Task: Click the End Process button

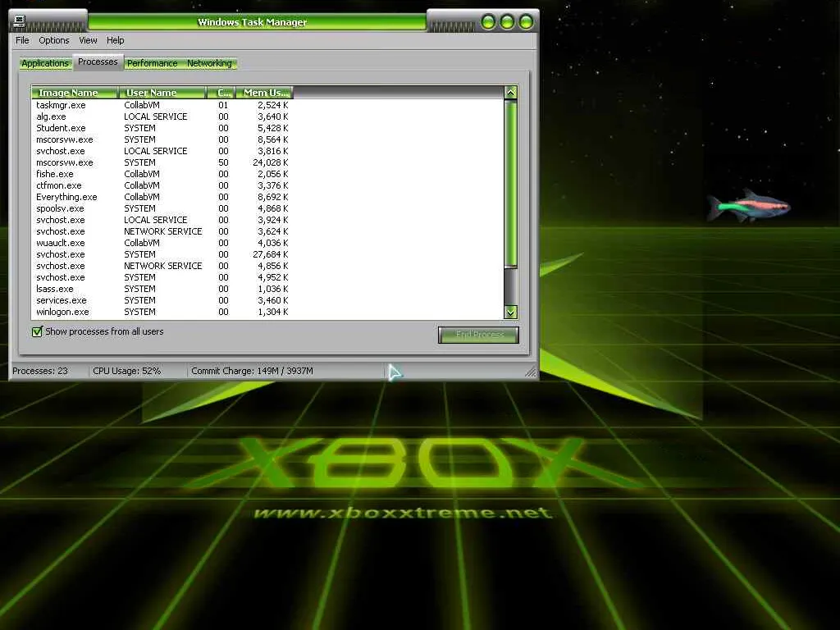Action: click(x=478, y=335)
